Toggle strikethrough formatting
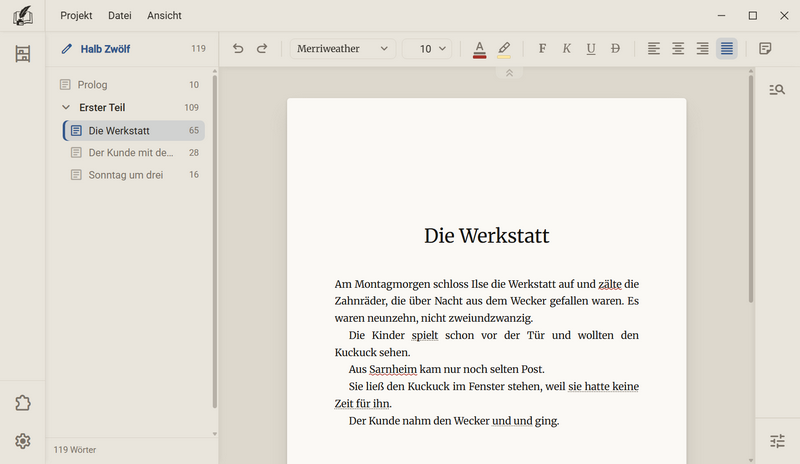The height and width of the screenshot is (464, 800). tap(615, 48)
